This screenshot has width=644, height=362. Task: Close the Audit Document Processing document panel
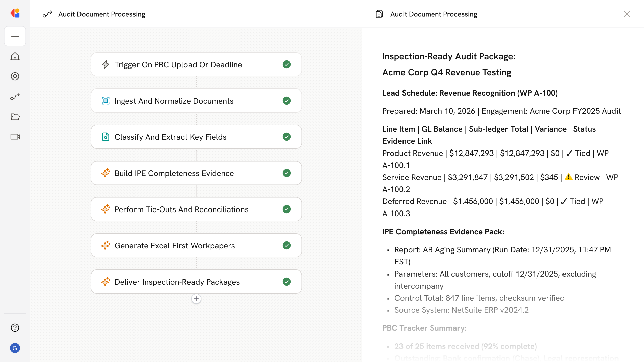[x=627, y=14]
